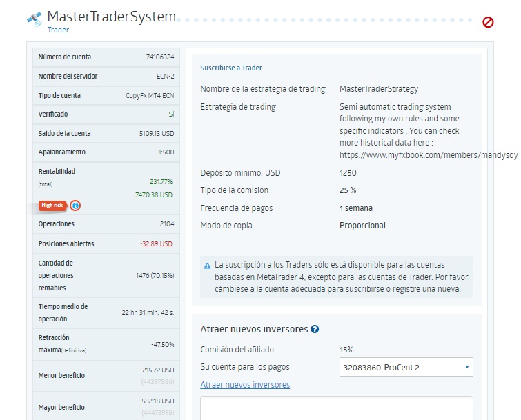
Task: Click inside the empty text box below the link
Action: click(337, 408)
